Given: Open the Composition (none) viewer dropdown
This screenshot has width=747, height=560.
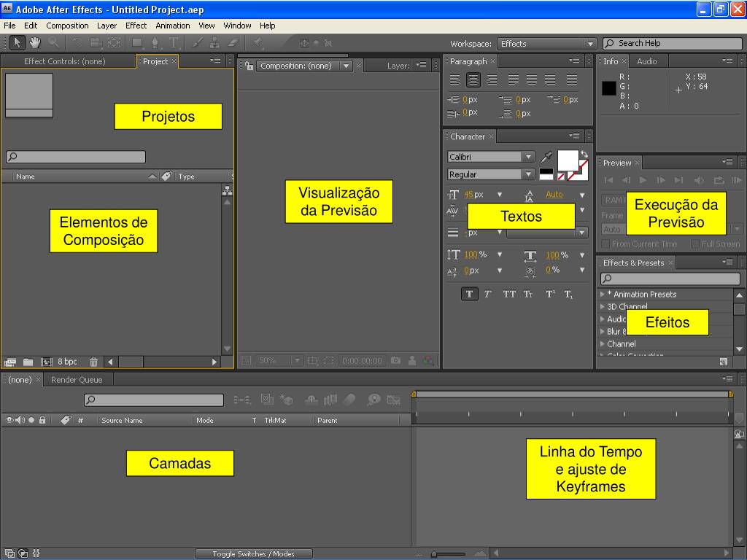Looking at the screenshot, I should [x=304, y=66].
